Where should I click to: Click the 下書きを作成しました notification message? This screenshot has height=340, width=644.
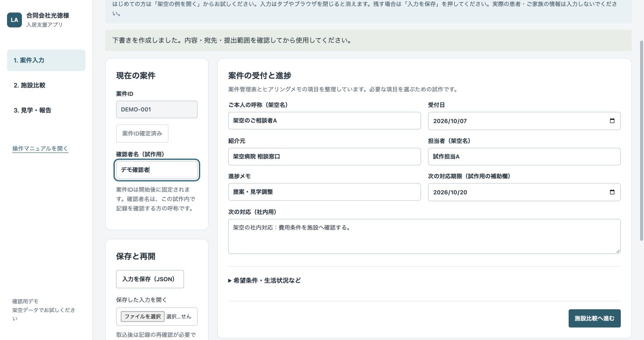point(232,40)
